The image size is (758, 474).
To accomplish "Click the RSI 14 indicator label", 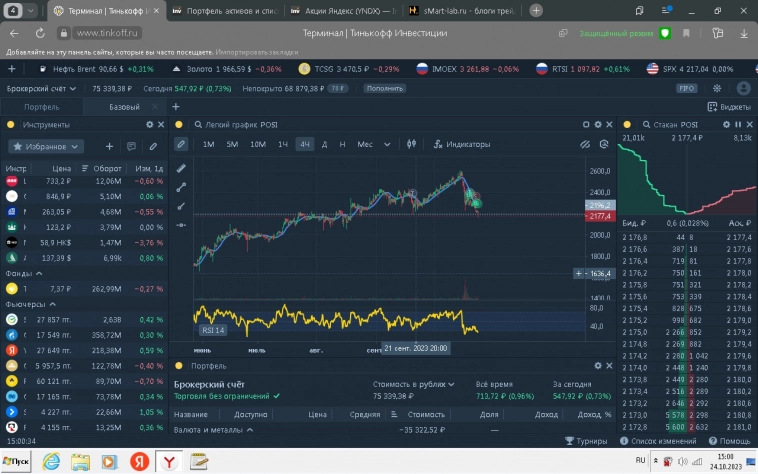I will [213, 330].
